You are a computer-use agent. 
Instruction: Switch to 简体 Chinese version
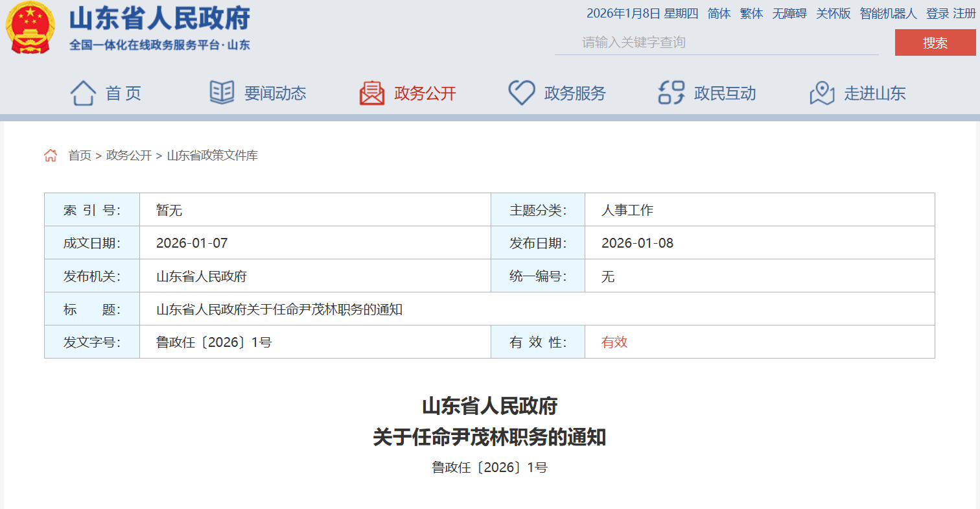coord(719,14)
